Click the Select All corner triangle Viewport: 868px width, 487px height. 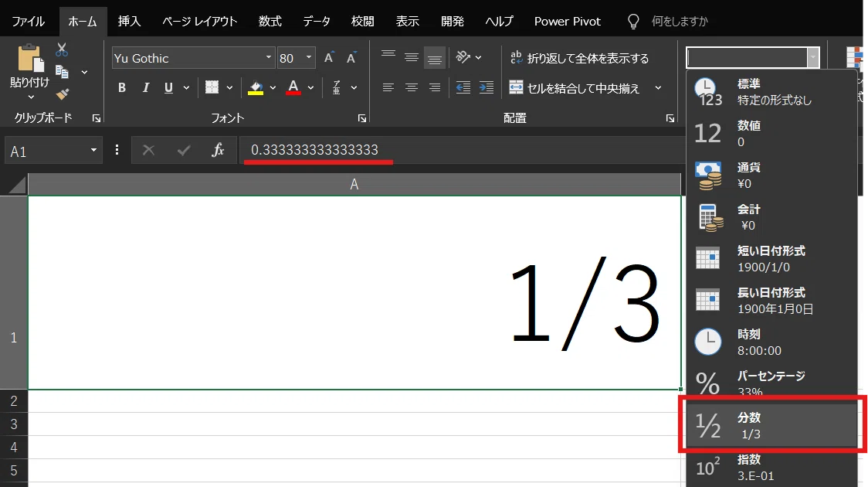tap(16, 185)
